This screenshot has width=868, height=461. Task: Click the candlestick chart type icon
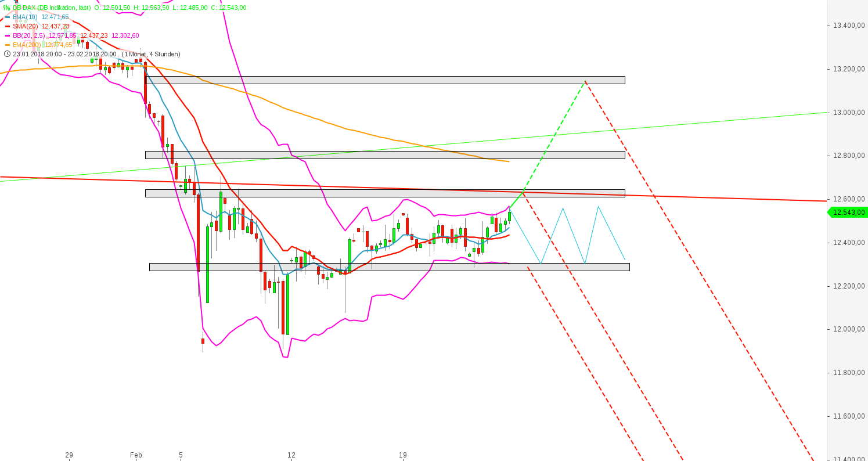[6, 7]
